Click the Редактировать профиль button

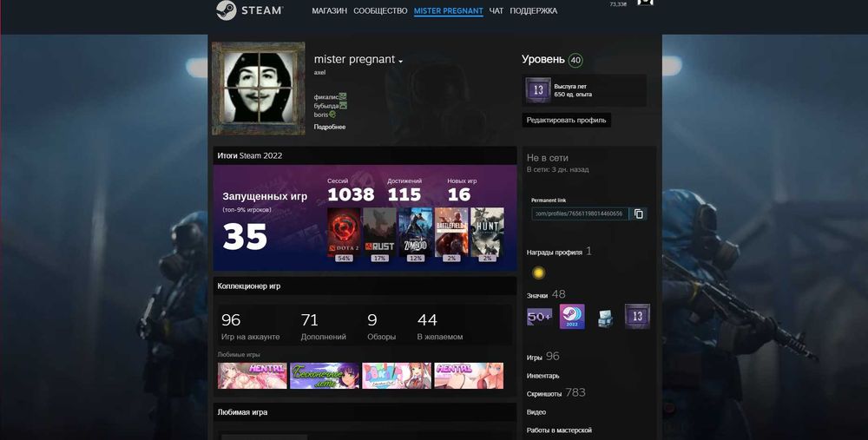566,120
